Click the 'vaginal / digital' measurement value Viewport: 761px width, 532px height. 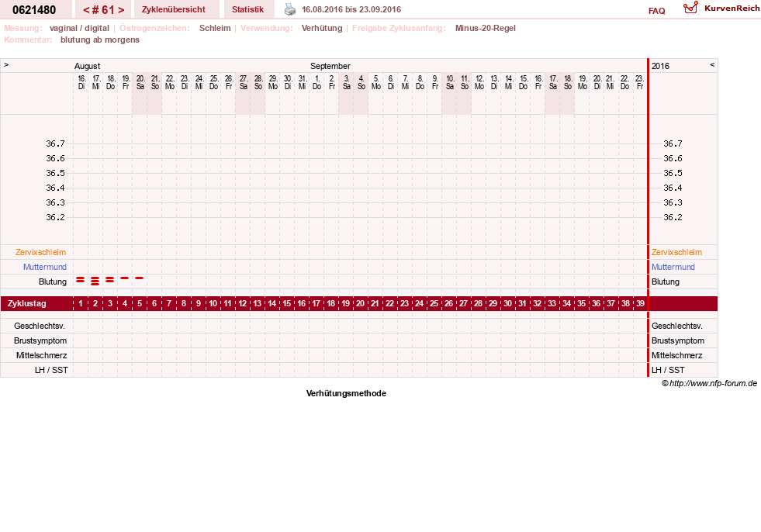(x=79, y=28)
